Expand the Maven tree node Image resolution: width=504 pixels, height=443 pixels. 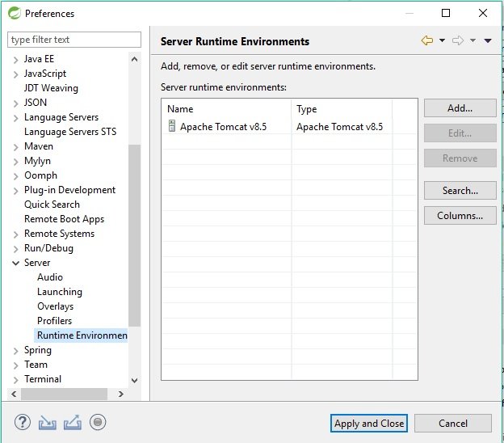16,147
